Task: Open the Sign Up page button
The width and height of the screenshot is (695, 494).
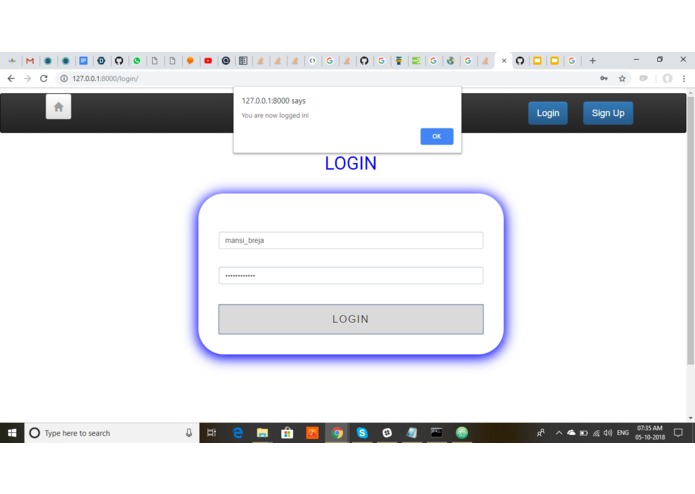Action: point(608,113)
